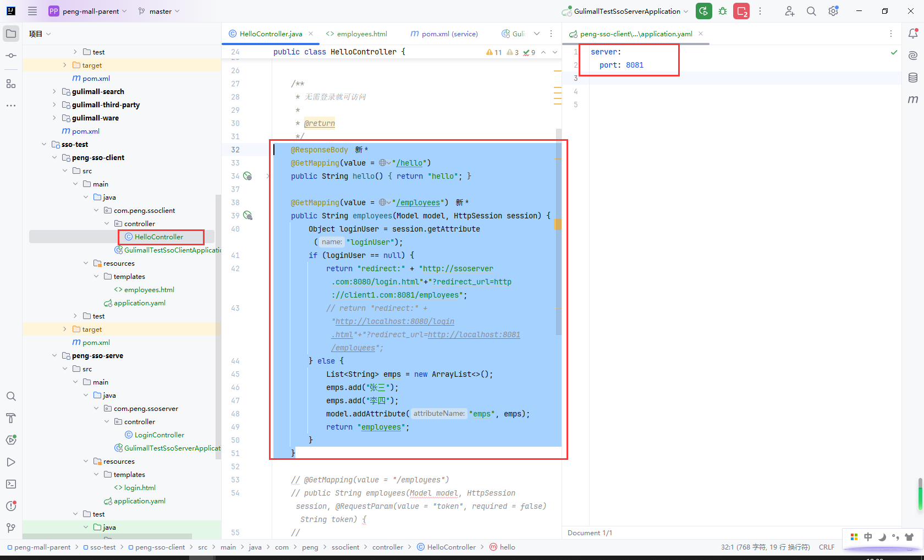
Task: Unfold the hello method on line 34
Action: tap(268, 176)
